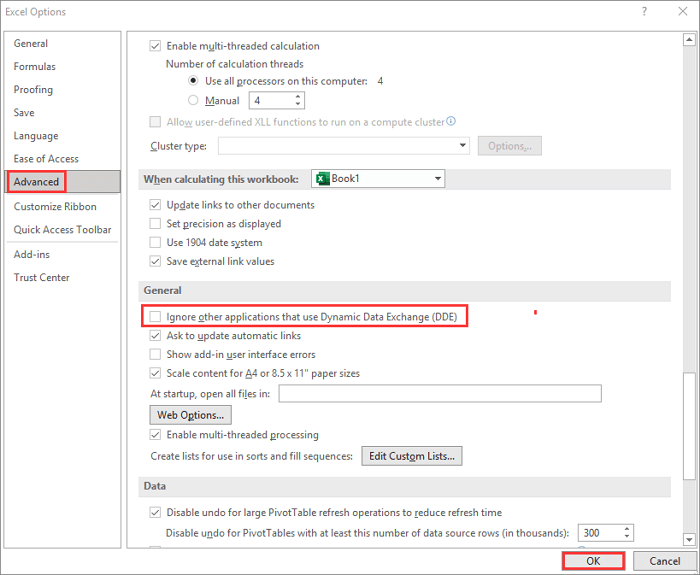Click info icon beside compute cluster option

pyautogui.click(x=451, y=121)
